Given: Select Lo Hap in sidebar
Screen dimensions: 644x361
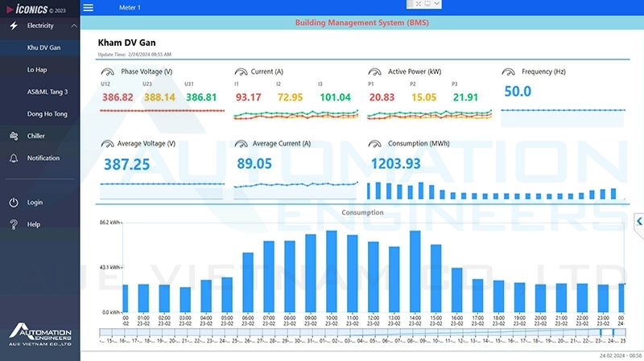Looking at the screenshot, I should coord(37,70).
